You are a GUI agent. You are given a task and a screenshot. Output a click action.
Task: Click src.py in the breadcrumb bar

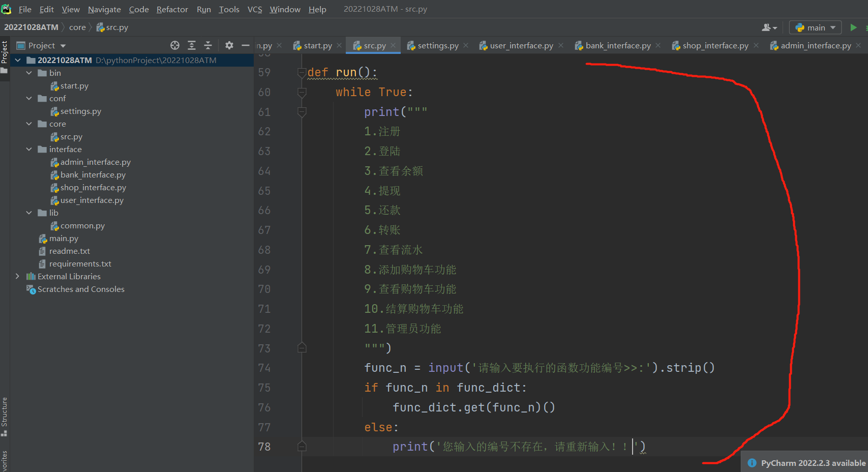[x=112, y=27]
